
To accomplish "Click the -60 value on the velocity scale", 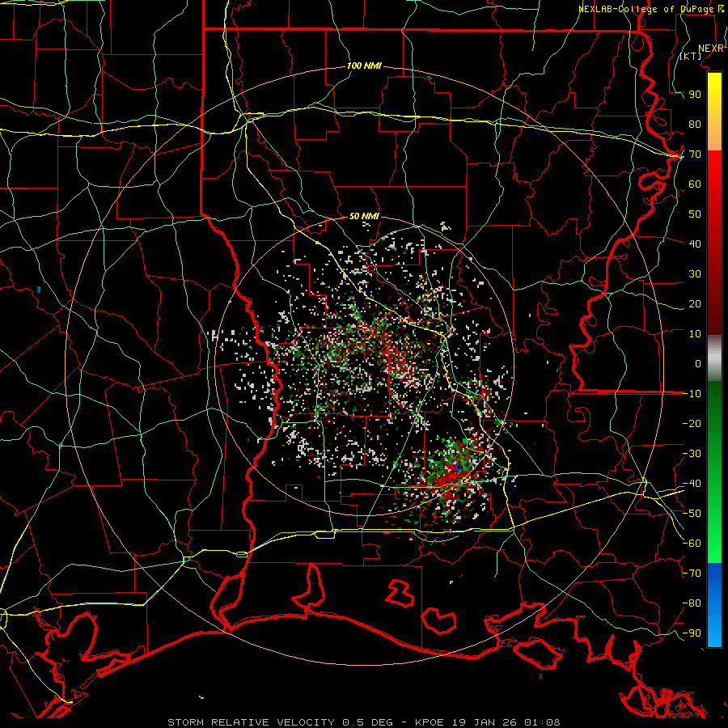I will tap(692, 544).
